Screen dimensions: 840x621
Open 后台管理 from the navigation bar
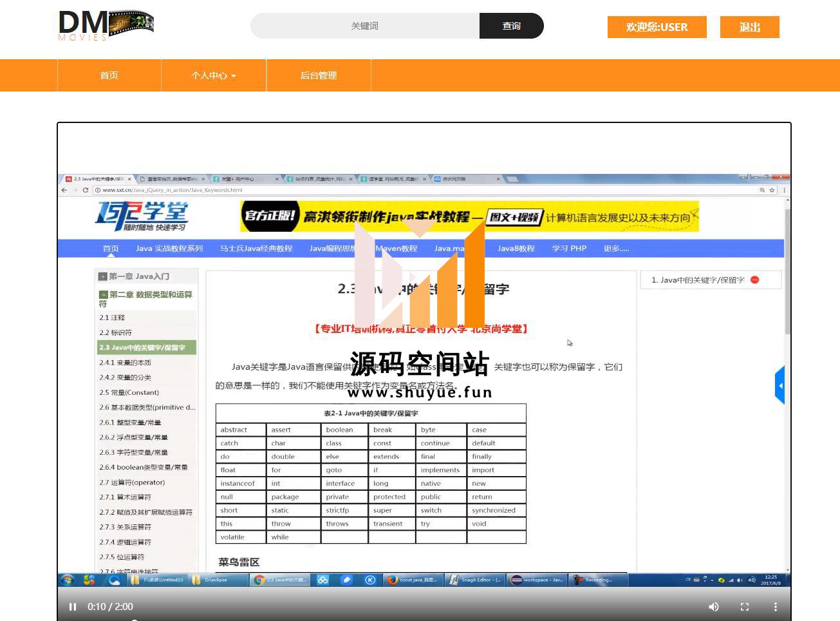[319, 75]
